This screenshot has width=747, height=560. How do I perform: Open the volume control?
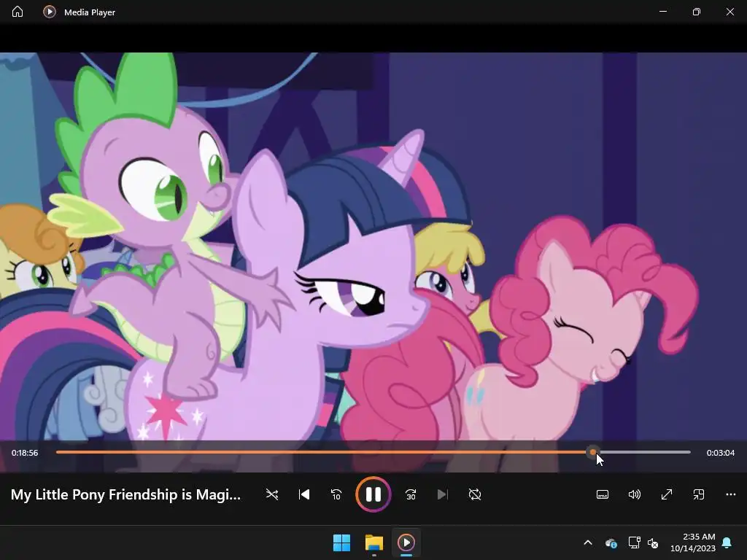[x=634, y=494]
